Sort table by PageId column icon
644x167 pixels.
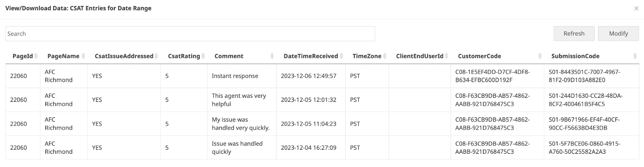coord(36,56)
